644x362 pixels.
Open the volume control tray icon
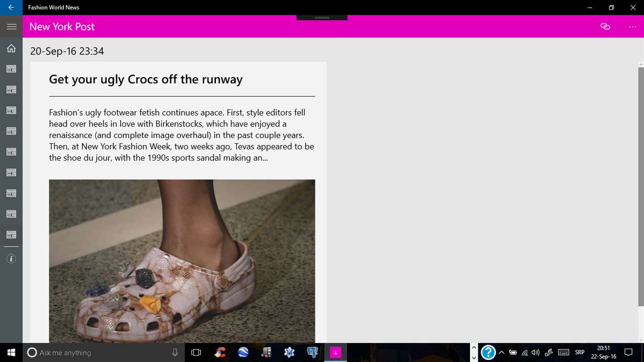pos(535,353)
